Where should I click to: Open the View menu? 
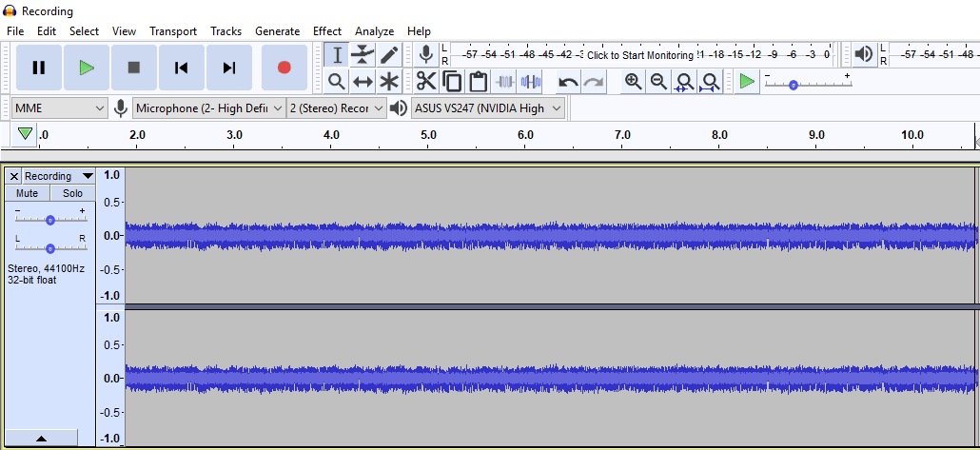(x=124, y=31)
